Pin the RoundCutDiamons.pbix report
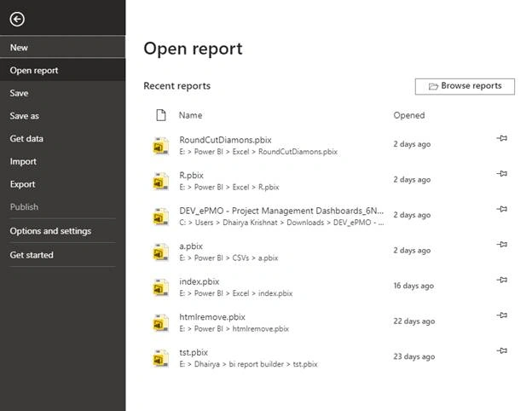 click(502, 138)
